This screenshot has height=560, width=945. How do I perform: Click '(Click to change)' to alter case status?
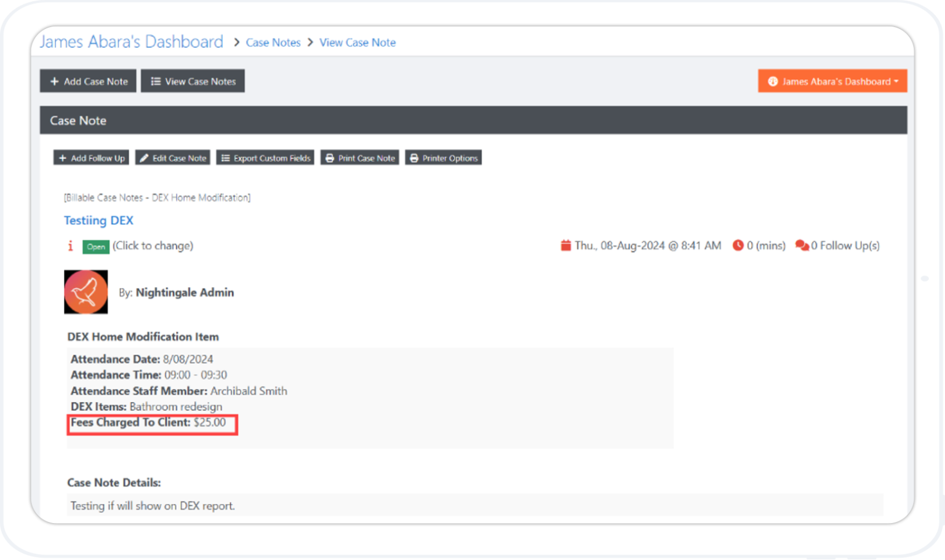[x=153, y=245]
